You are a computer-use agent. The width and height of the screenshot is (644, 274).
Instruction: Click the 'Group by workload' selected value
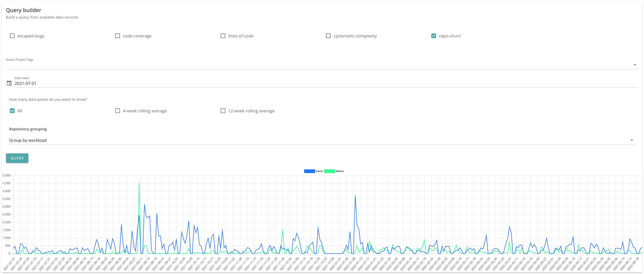click(28, 140)
